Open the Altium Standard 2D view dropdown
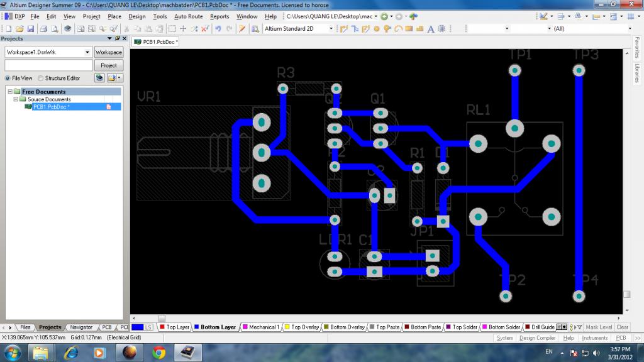This screenshot has height=362, width=644. coord(330,29)
